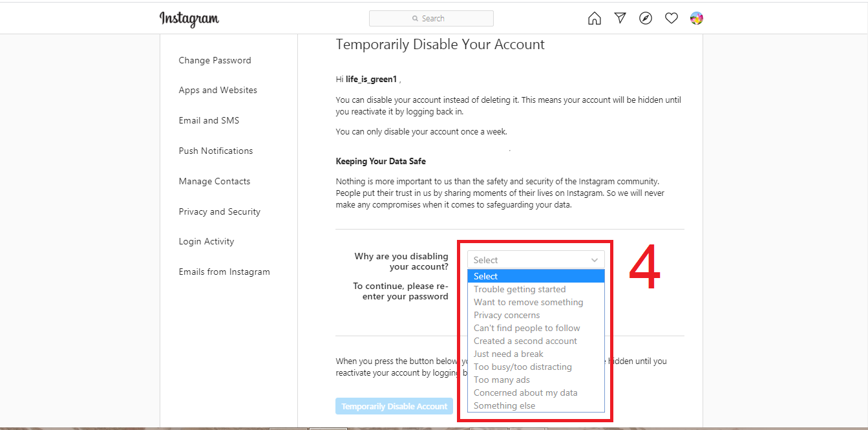The image size is (868, 430).
Task: Choose 'Created a second account' option
Action: click(x=525, y=341)
